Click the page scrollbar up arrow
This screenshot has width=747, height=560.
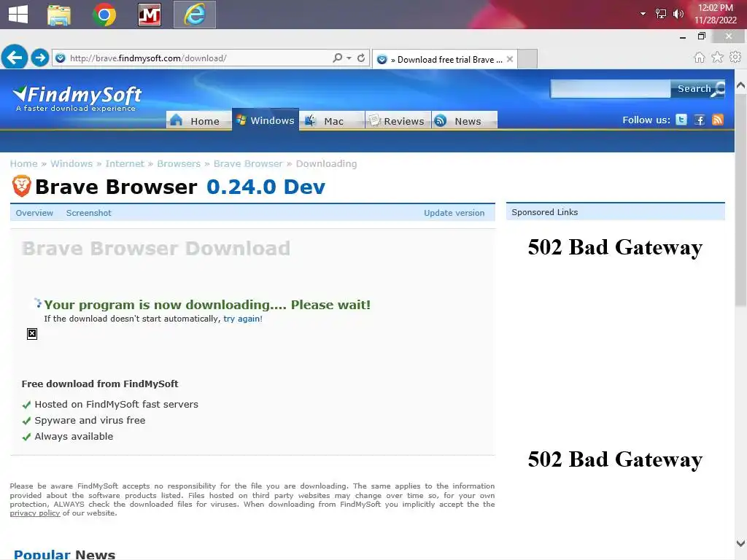pos(740,85)
